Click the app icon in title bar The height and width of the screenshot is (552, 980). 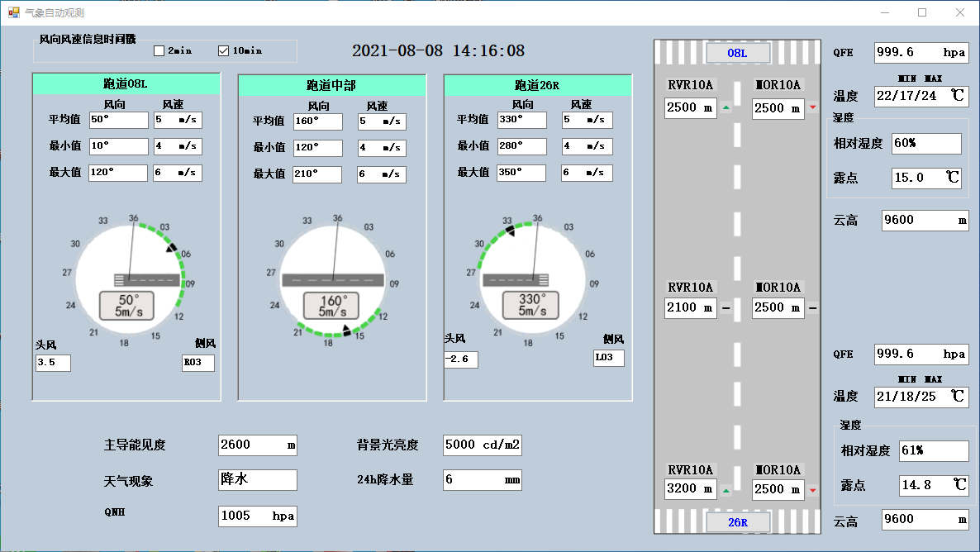click(13, 12)
